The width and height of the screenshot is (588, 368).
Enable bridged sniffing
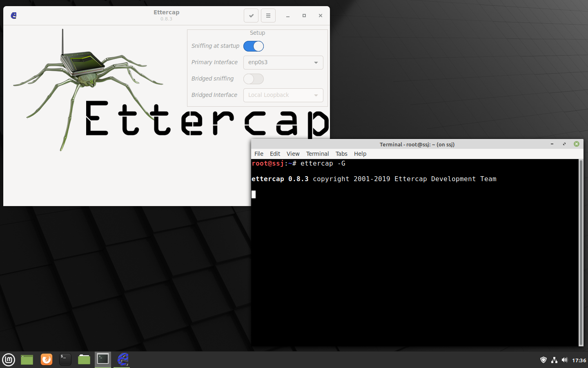coord(253,79)
